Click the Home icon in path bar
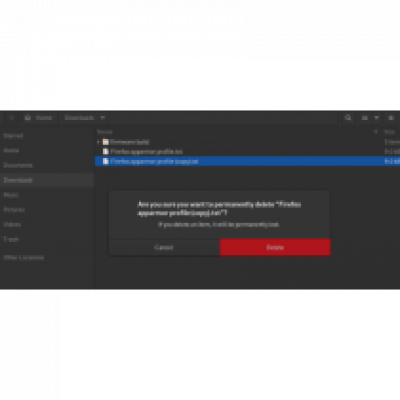This screenshot has width=400, height=400. [x=28, y=118]
